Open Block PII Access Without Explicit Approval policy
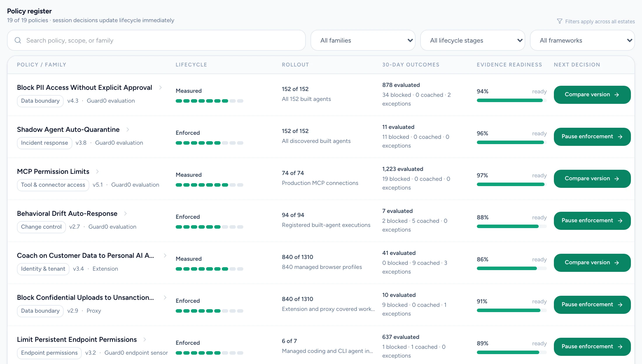This screenshot has height=364, width=642. 85,87
